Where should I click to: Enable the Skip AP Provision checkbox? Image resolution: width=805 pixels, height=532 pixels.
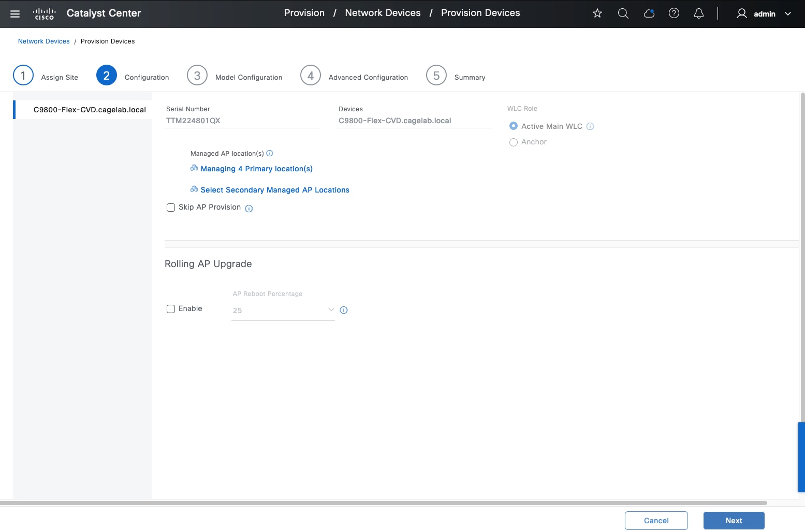[x=171, y=208]
